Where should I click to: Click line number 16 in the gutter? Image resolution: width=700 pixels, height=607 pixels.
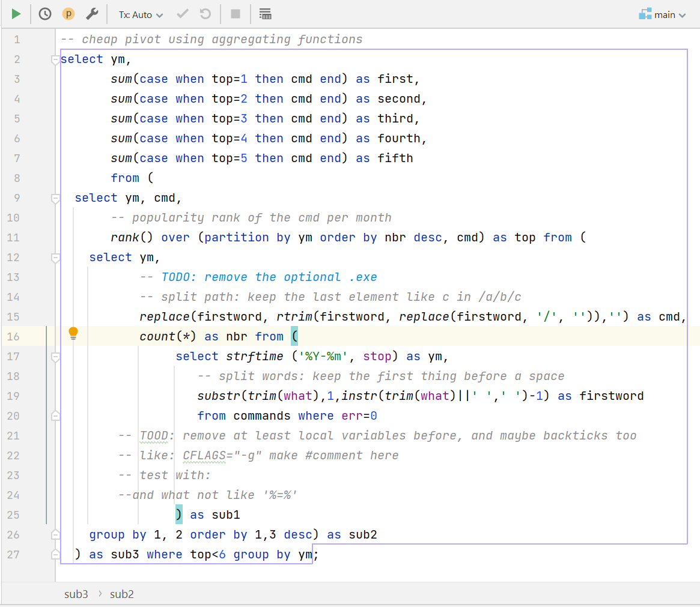tap(13, 336)
